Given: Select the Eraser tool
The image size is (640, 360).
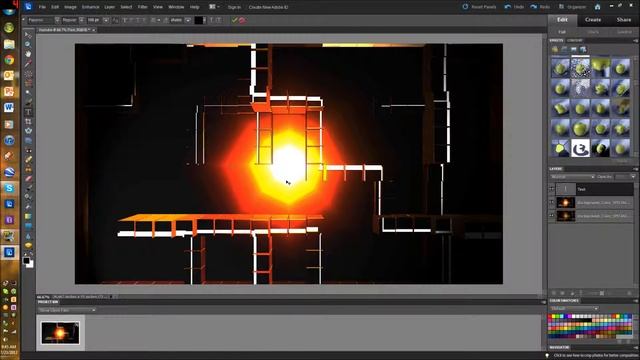Looking at the screenshot, I should (x=28, y=178).
